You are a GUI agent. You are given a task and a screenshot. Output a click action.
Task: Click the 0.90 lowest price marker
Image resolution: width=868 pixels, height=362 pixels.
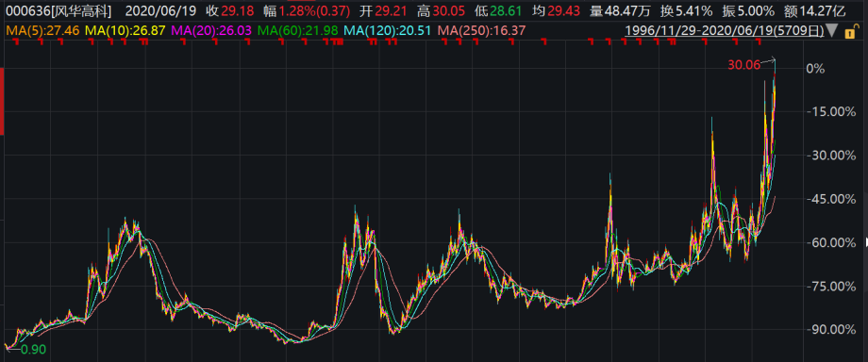33,349
